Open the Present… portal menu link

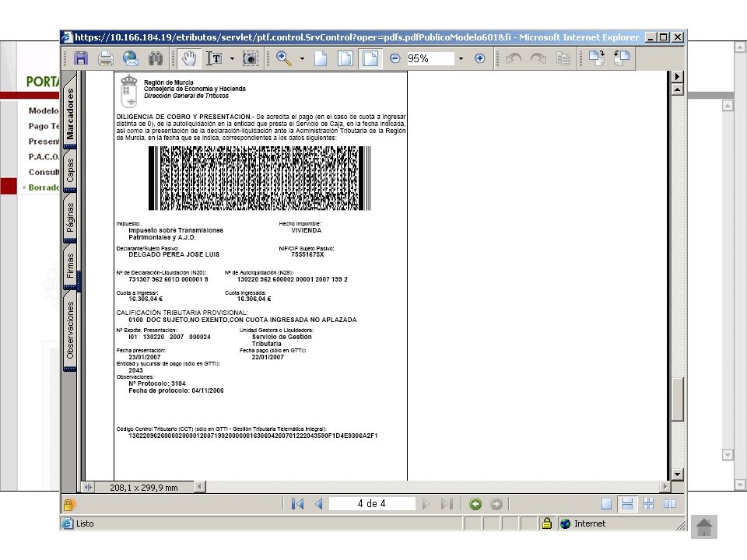tap(44, 142)
